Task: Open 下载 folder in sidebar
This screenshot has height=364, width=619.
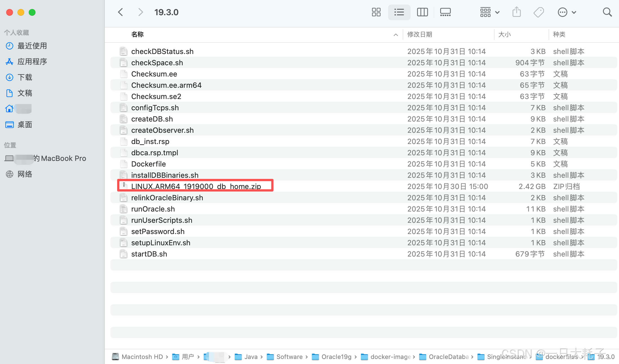Action: click(x=25, y=77)
